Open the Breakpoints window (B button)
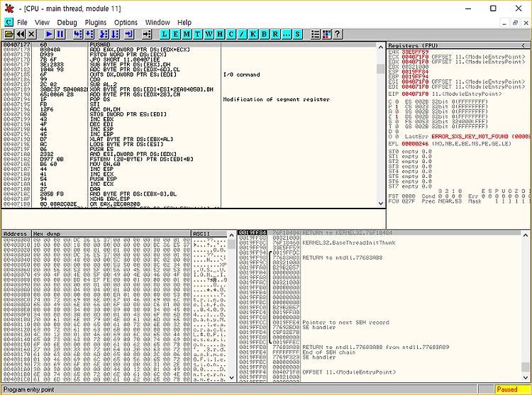This screenshot has width=532, height=395. [x=264, y=34]
